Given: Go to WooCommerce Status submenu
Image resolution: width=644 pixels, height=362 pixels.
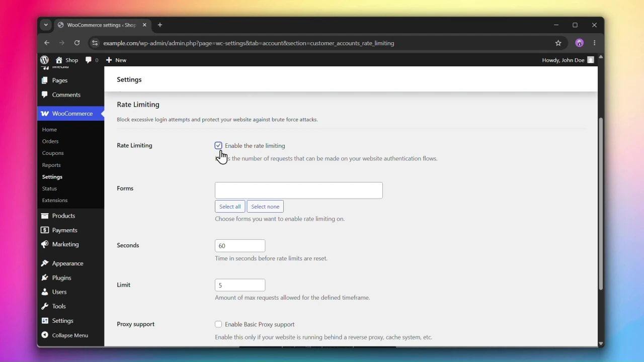Looking at the screenshot, I should (x=50, y=189).
